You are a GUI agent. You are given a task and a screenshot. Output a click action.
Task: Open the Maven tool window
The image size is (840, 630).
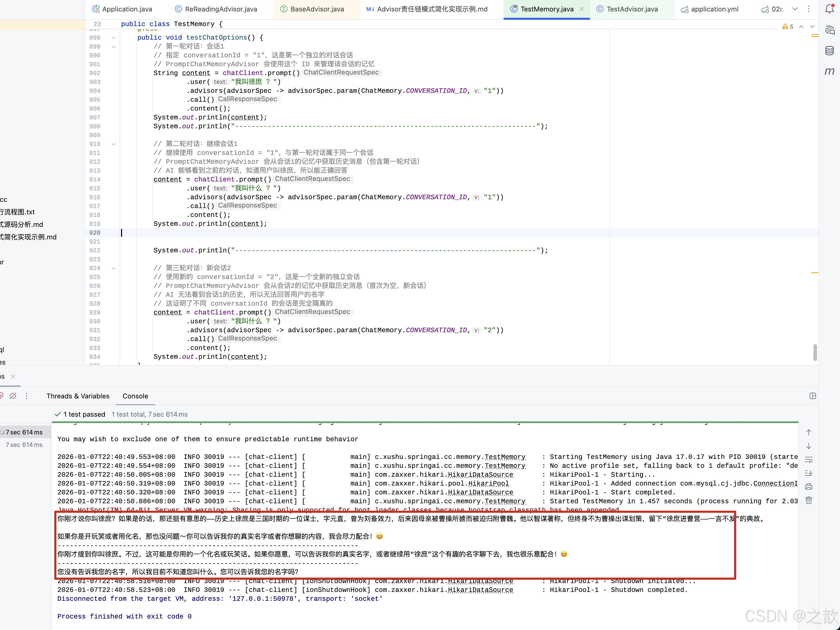830,71
